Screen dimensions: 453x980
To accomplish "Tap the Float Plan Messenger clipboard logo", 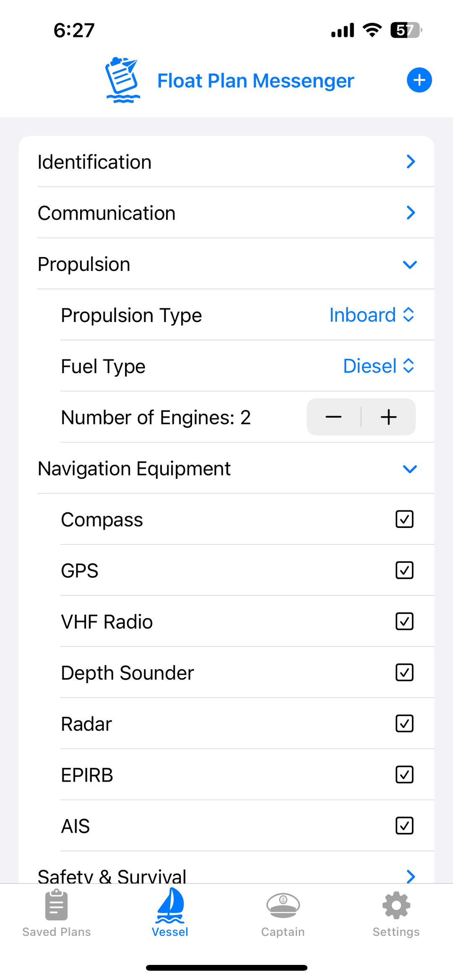I will (x=122, y=80).
